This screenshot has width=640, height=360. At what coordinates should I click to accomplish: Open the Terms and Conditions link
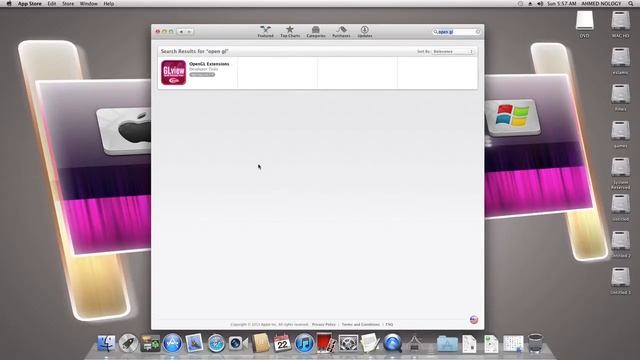360,324
